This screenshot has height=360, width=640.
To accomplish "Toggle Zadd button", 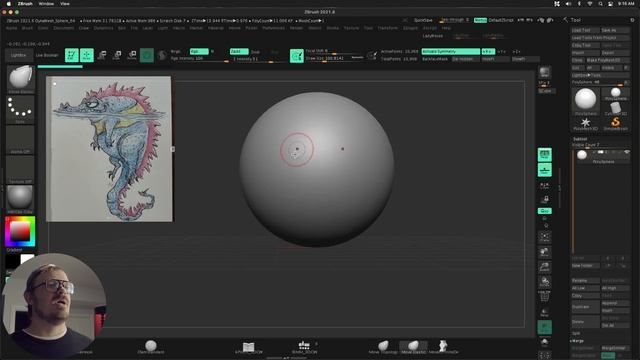I will pos(239,51).
